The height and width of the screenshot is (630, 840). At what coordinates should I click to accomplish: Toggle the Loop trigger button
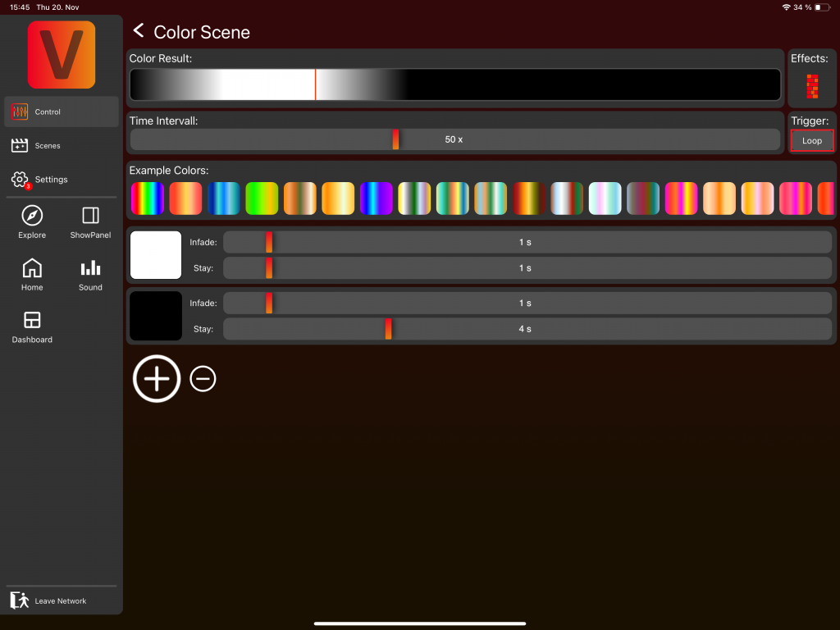click(812, 141)
